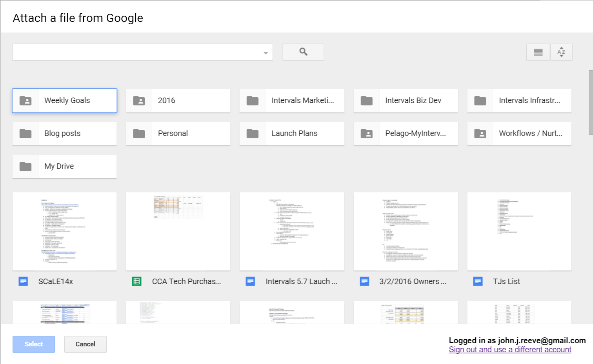Viewport: 593px width, 364px height.
Task: Click the TJs List document thumbnail
Action: (519, 231)
